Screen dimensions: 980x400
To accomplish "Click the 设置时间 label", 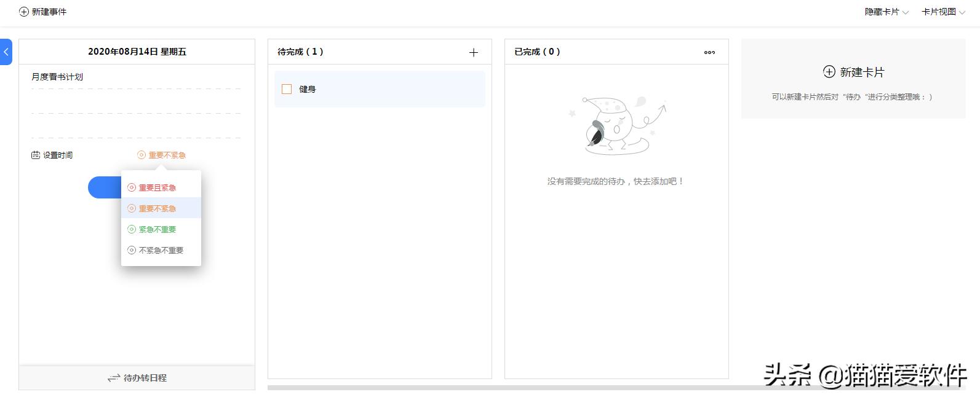I will [58, 155].
